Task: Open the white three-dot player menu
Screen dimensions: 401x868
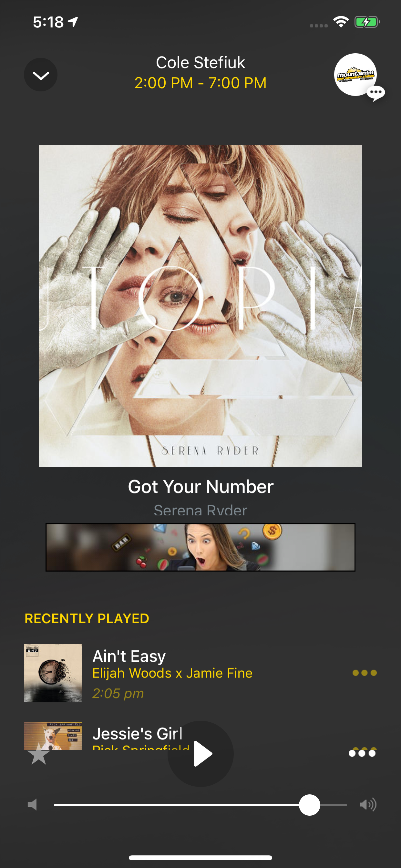Action: click(362, 753)
